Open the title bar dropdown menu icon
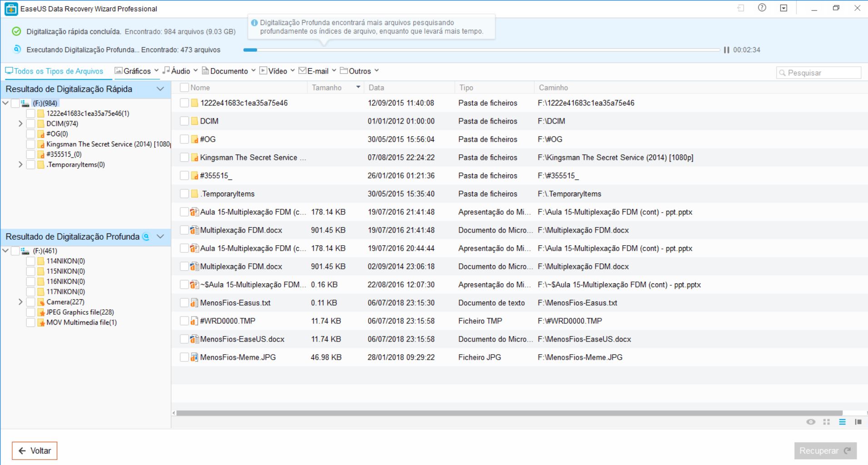The height and width of the screenshot is (465, 868). pos(784,8)
